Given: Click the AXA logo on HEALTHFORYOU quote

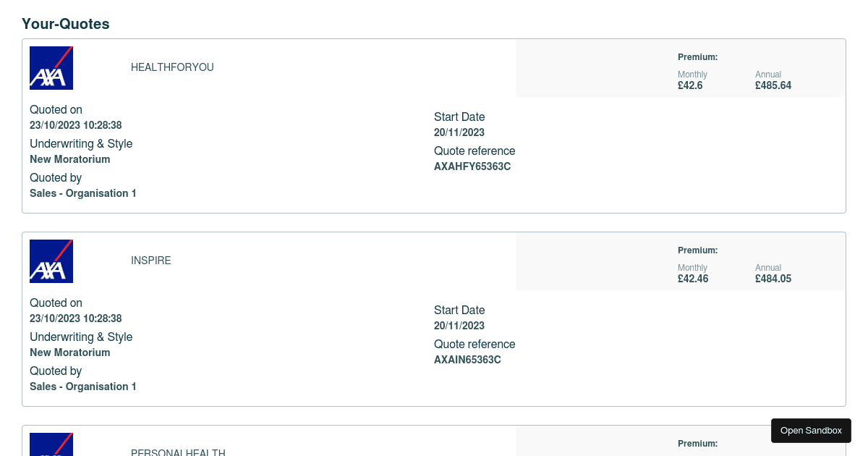Looking at the screenshot, I should tap(51, 67).
